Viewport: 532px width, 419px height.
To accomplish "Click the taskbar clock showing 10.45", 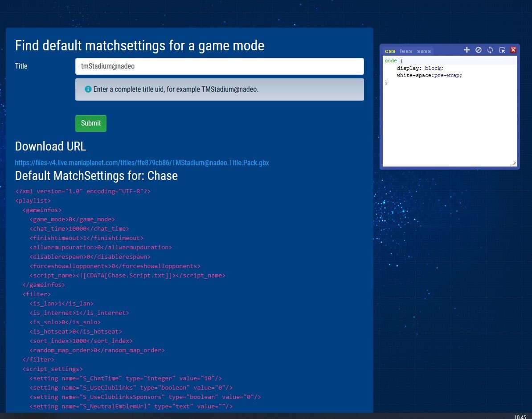I will point(520,417).
